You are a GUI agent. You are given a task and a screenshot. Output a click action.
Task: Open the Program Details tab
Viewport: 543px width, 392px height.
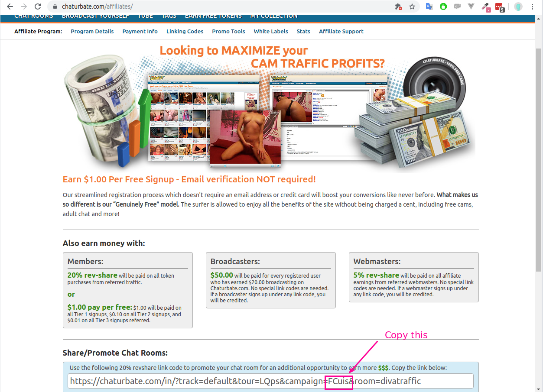(92, 31)
